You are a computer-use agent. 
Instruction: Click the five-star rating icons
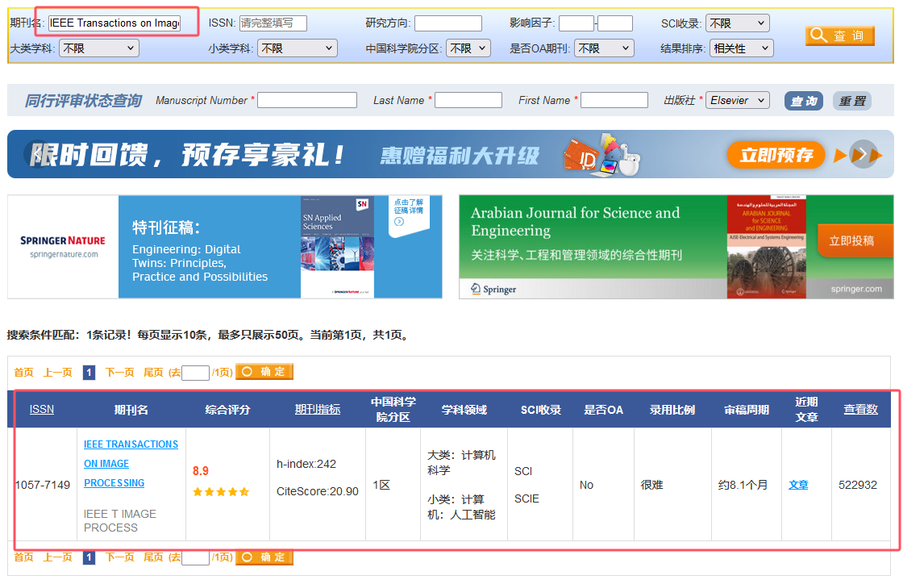click(x=221, y=491)
